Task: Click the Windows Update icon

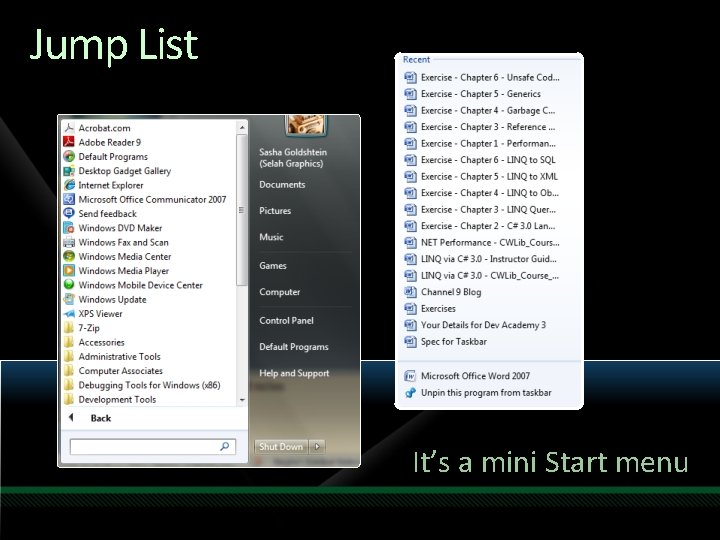Action: pyautogui.click(x=69, y=299)
